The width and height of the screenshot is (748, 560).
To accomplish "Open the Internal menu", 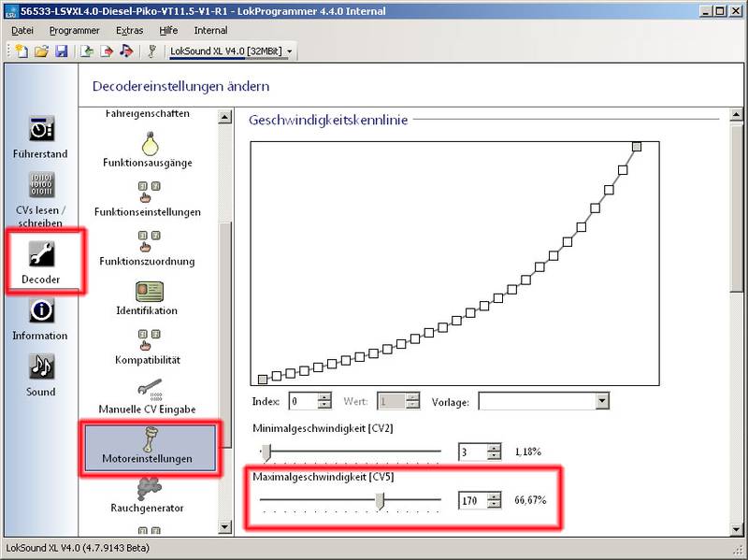I will click(x=210, y=31).
